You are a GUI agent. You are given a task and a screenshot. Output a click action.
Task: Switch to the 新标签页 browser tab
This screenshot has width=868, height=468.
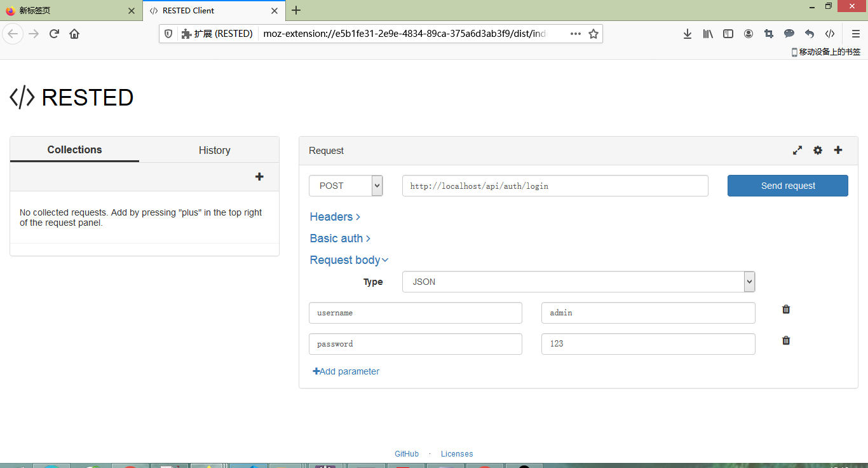71,11
